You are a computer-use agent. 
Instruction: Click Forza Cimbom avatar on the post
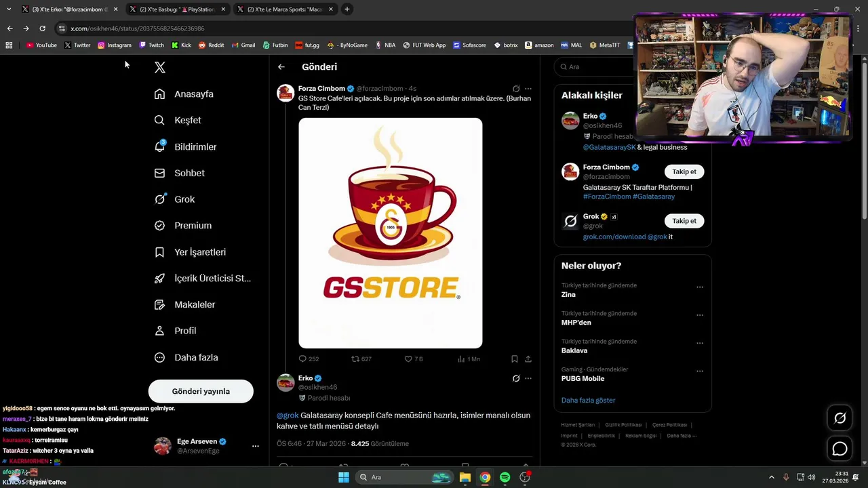tap(285, 93)
